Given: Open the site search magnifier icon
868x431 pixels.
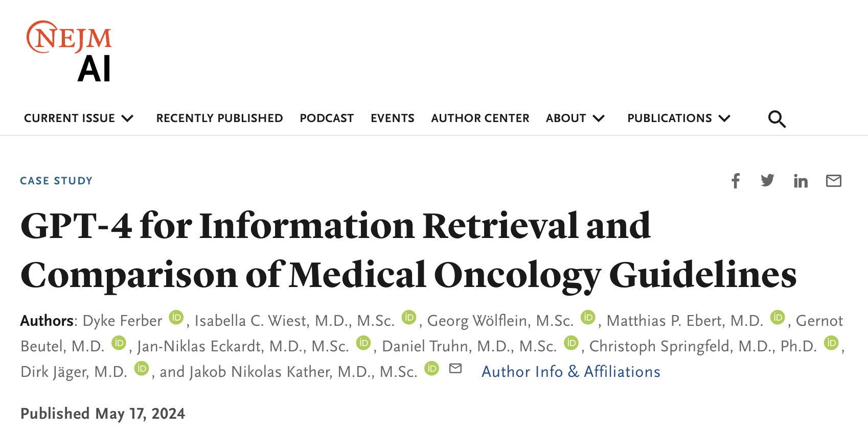Looking at the screenshot, I should coord(777,119).
